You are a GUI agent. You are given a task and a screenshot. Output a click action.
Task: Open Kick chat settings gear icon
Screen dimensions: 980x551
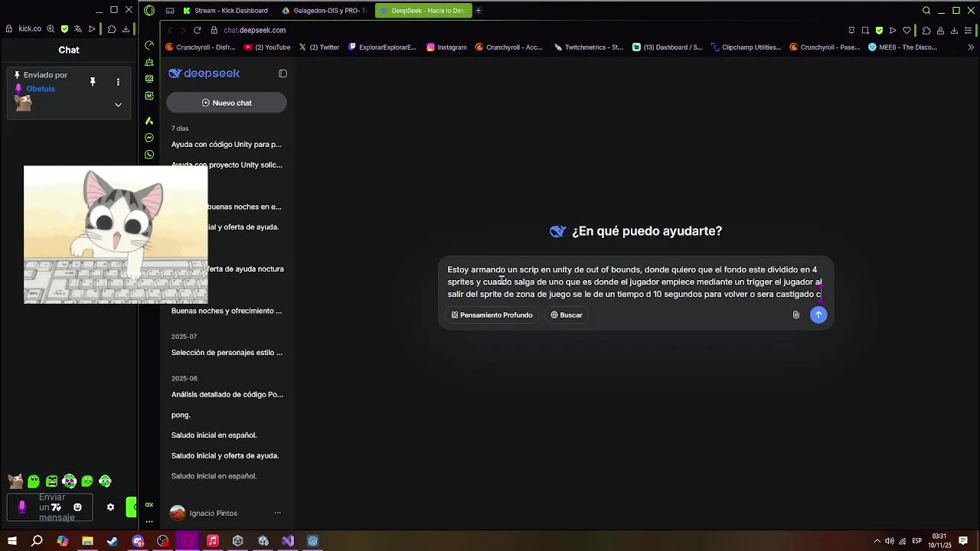110,507
